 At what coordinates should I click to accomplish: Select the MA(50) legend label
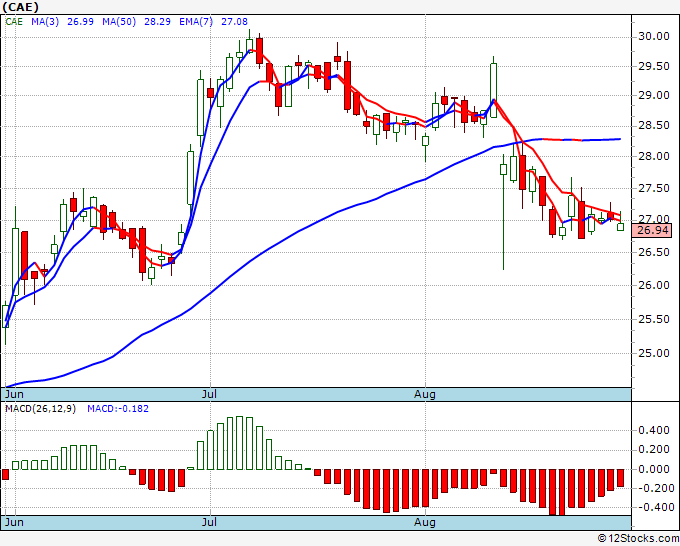119,22
